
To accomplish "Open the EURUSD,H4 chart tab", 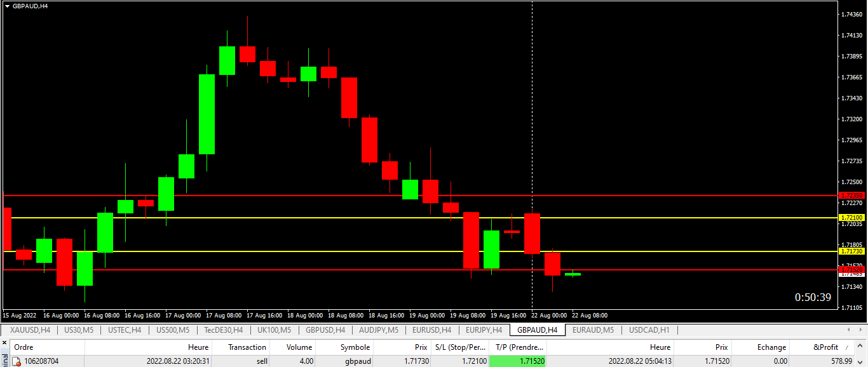I will click(x=431, y=330).
